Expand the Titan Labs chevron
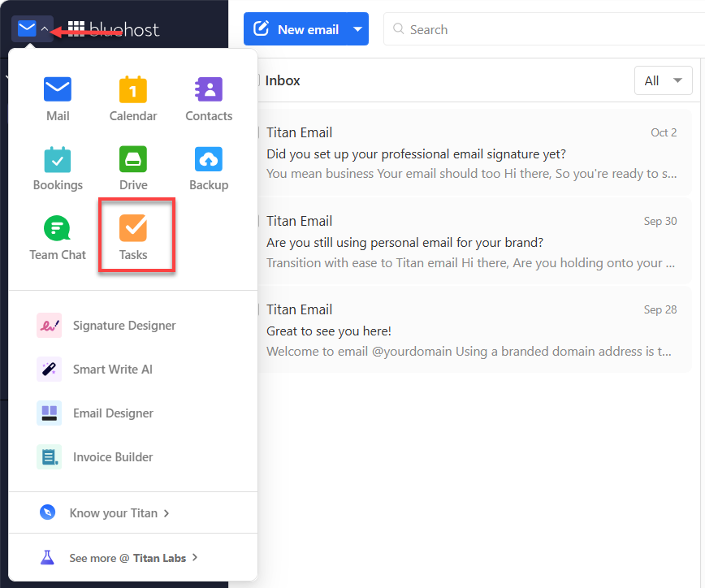The image size is (705, 588). click(x=195, y=557)
